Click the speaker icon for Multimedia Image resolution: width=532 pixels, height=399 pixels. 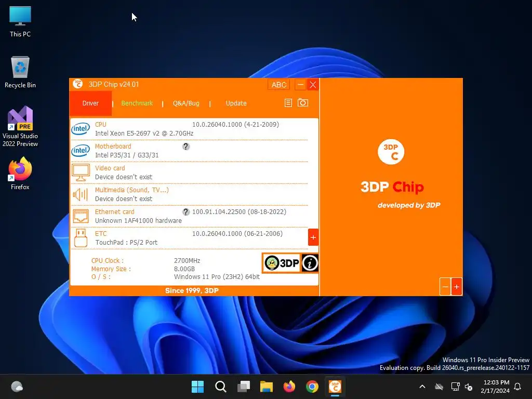coord(81,195)
